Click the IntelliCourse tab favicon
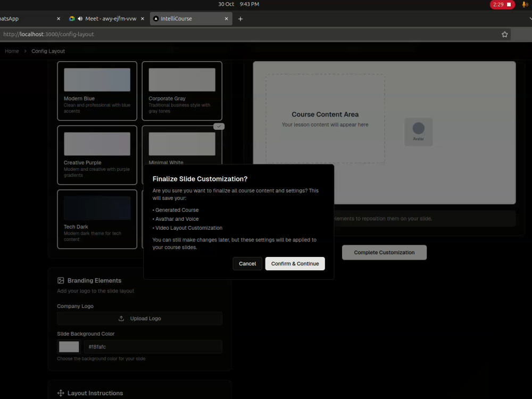532x399 pixels. [156, 19]
